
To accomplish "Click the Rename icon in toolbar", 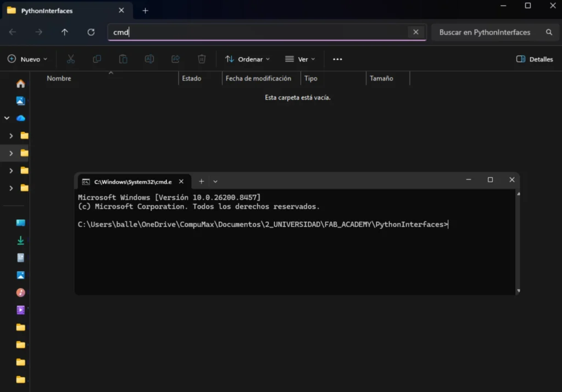I will (x=149, y=59).
